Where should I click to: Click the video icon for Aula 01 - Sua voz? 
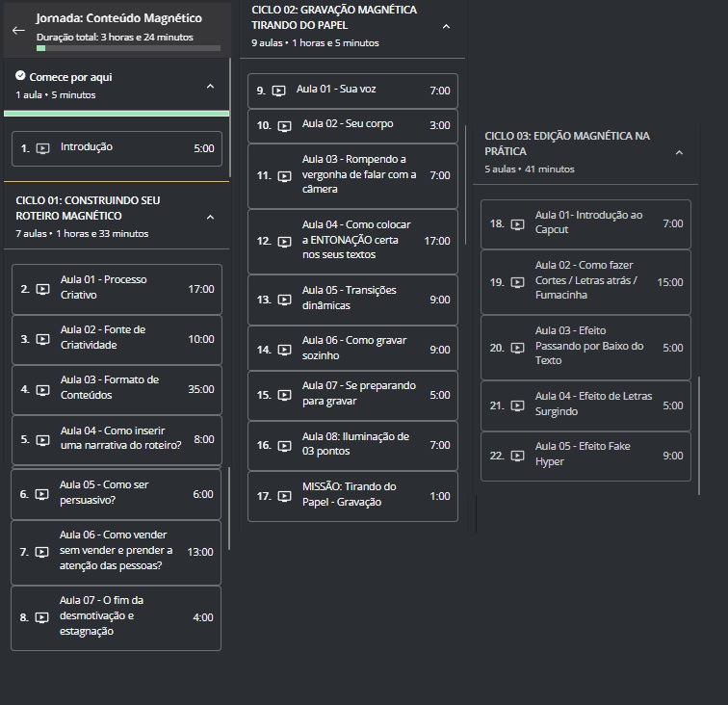(x=278, y=91)
